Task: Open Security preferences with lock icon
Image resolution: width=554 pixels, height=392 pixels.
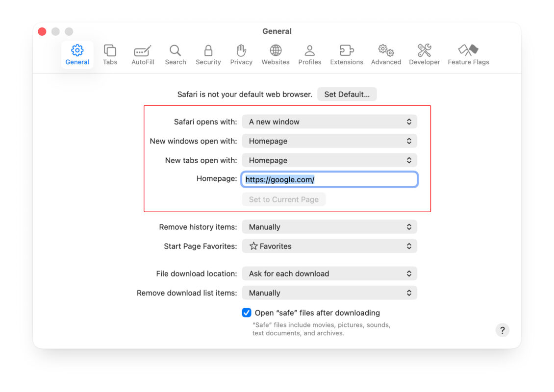Action: 208,54
